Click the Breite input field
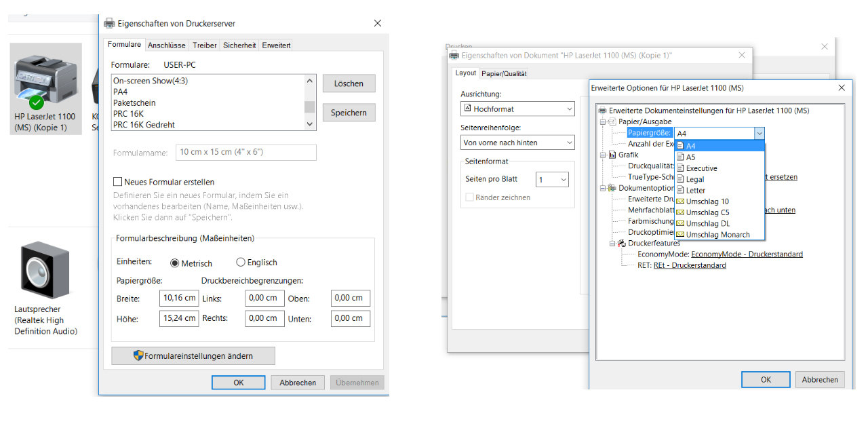Screen dimensions: 868x422 click(x=180, y=298)
